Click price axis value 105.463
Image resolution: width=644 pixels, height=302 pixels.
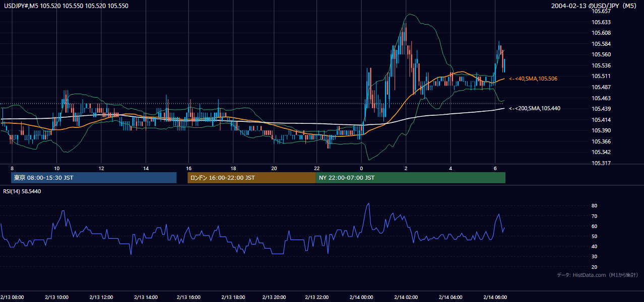click(x=602, y=98)
